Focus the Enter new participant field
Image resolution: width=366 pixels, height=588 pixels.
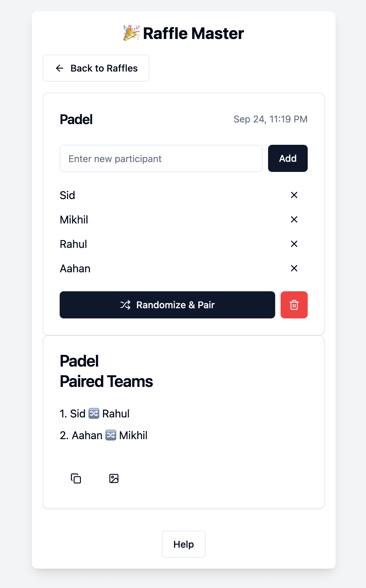[x=161, y=158]
